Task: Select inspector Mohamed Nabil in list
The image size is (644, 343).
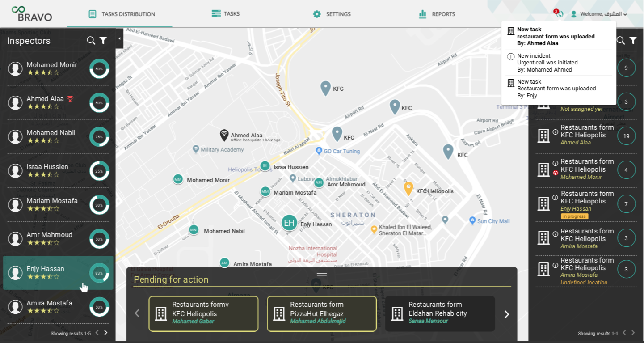Action: click(x=58, y=136)
